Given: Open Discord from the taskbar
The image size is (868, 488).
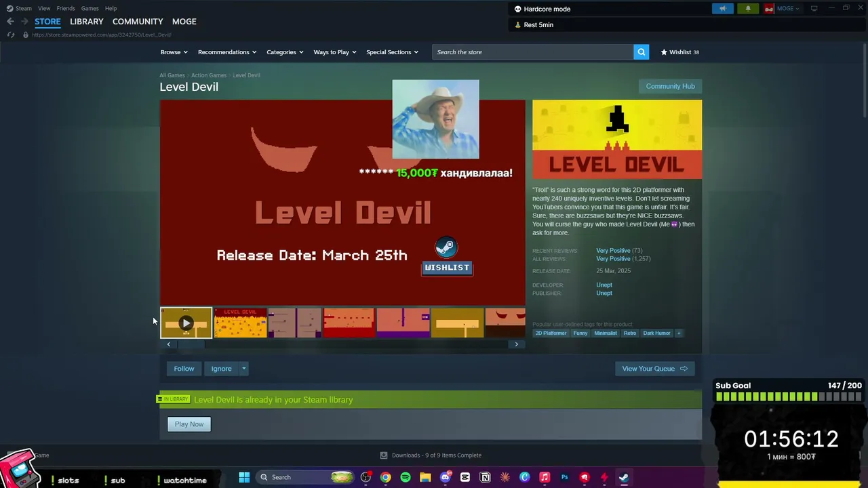Looking at the screenshot, I should (446, 477).
